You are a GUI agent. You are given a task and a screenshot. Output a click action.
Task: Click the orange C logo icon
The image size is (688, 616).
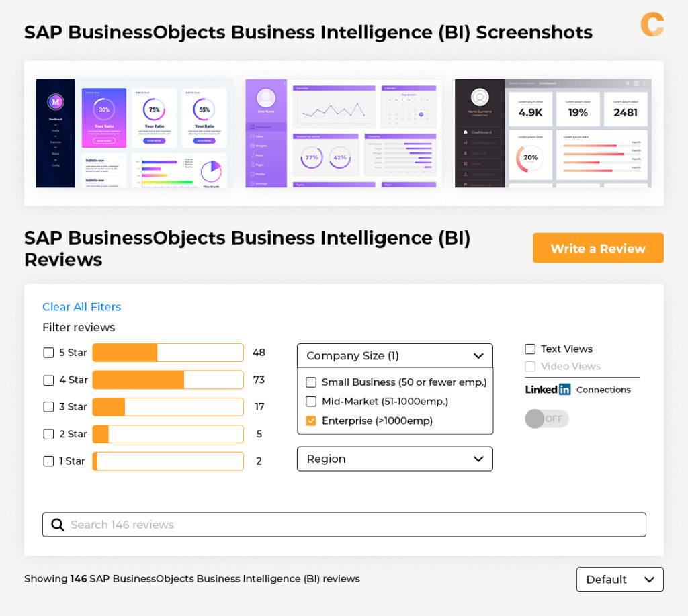click(652, 24)
